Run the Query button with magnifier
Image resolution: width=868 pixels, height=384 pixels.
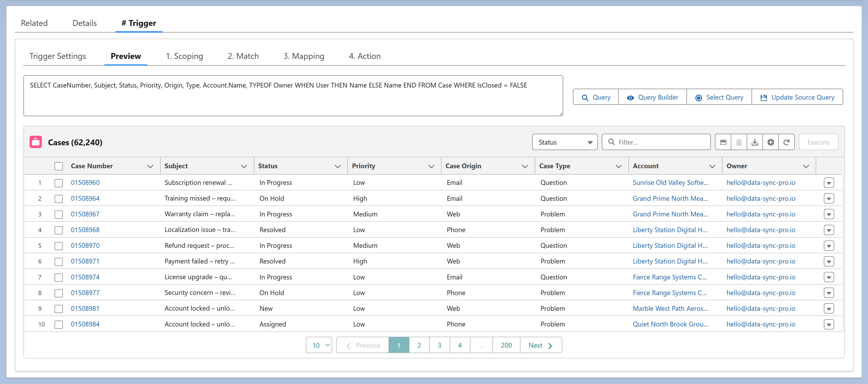[x=596, y=97]
